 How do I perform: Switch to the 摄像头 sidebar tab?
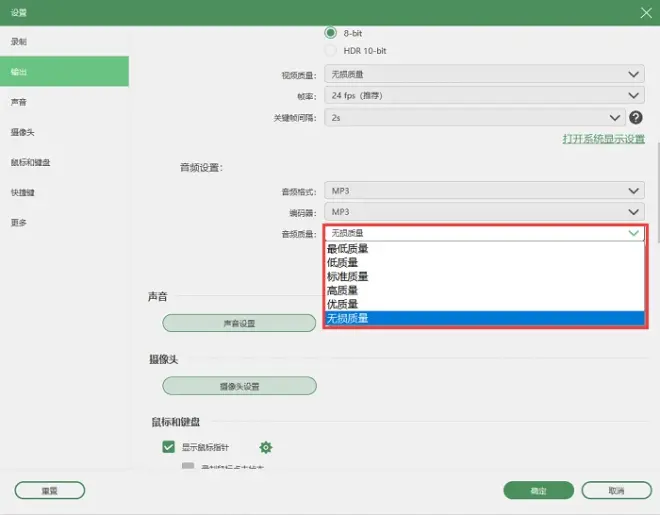coord(64,132)
